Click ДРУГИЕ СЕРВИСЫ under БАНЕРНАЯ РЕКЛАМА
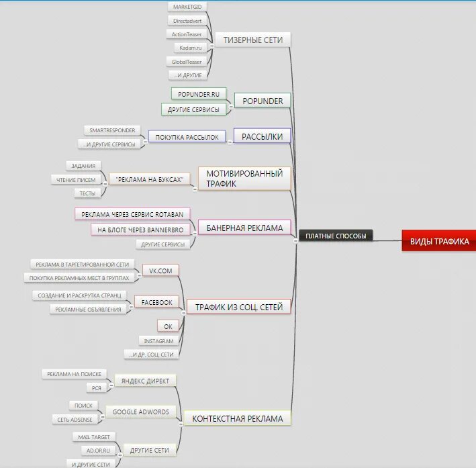This screenshot has height=468, width=476. click(162, 244)
